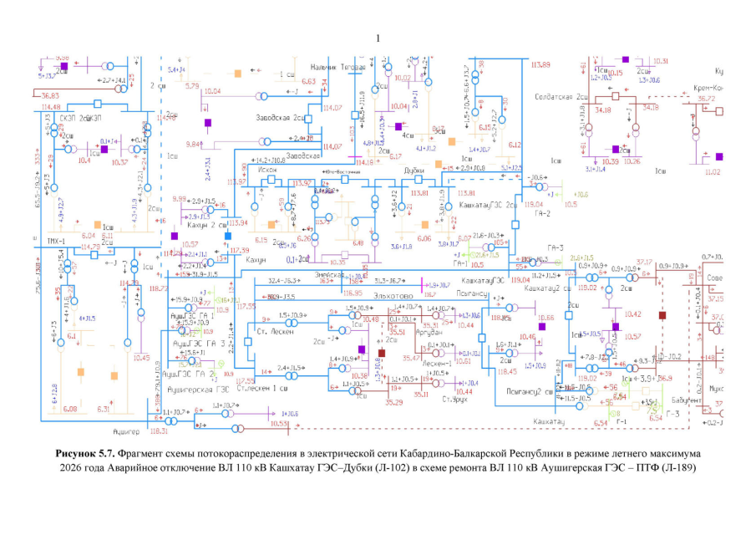Click the "Эльхотово" substation label
The width and height of the screenshot is (756, 535).
(x=393, y=296)
